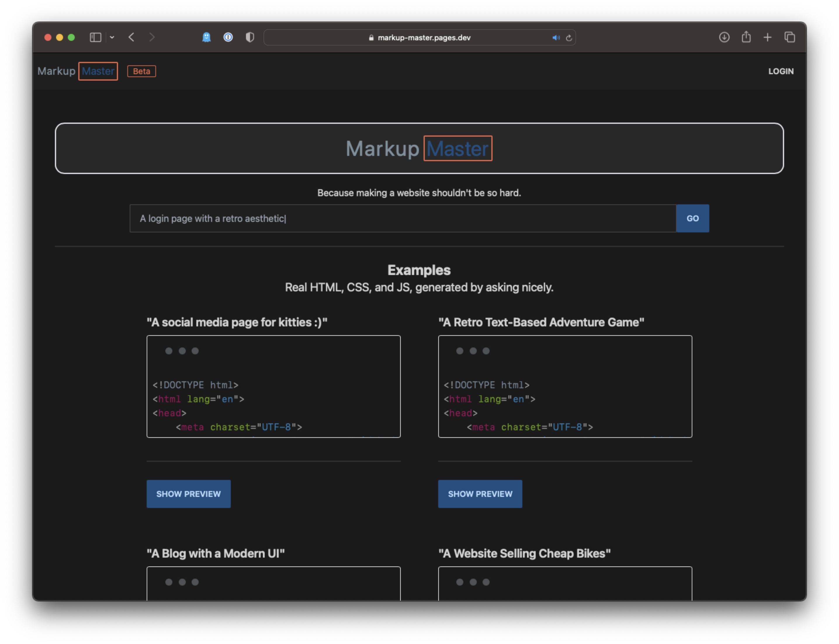
Task: Click "A Retro Text-Based Adventure Game" title
Action: (541, 322)
